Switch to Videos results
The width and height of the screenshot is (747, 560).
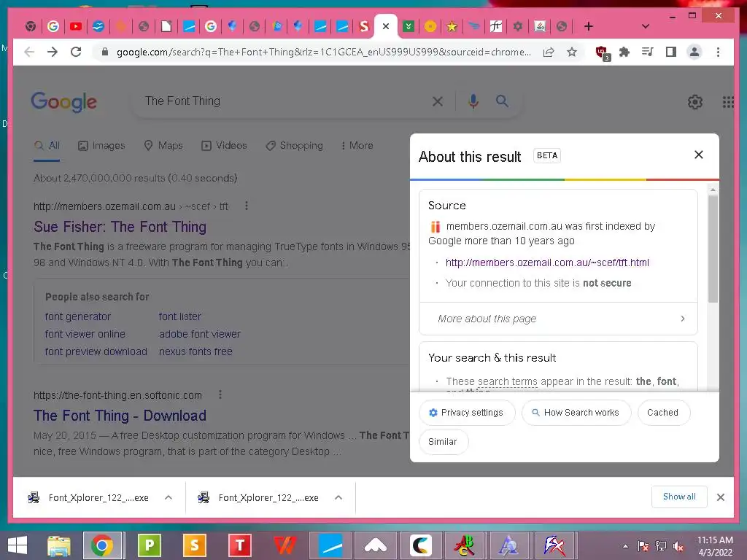pos(224,145)
